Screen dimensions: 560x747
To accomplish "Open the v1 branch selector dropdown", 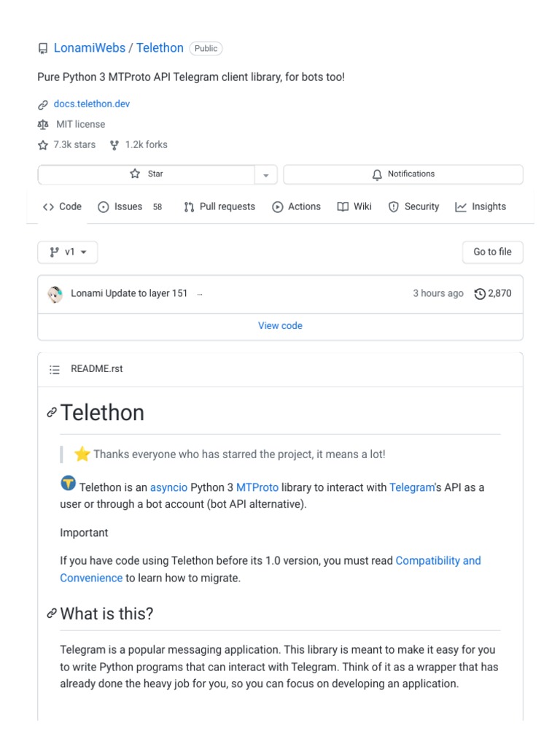I will click(68, 252).
